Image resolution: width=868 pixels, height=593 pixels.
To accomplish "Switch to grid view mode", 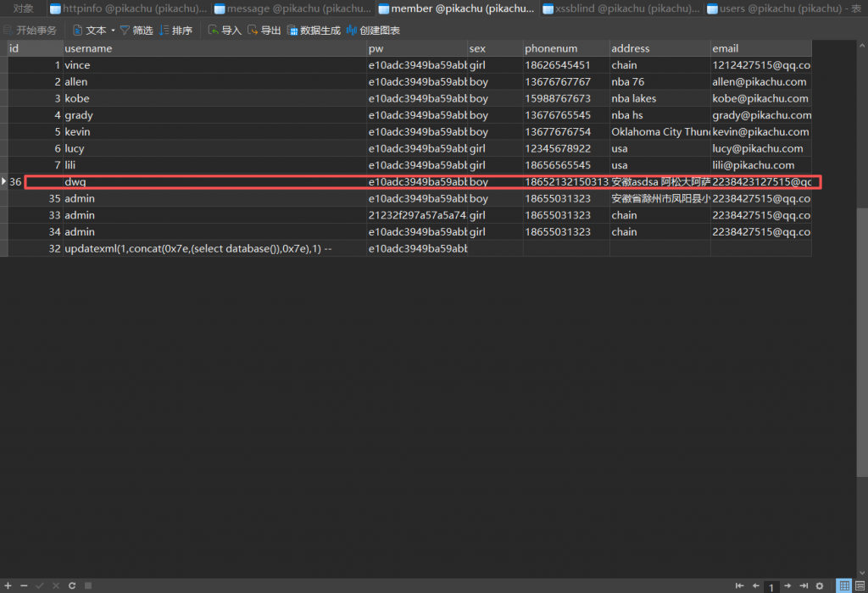I will tap(843, 585).
